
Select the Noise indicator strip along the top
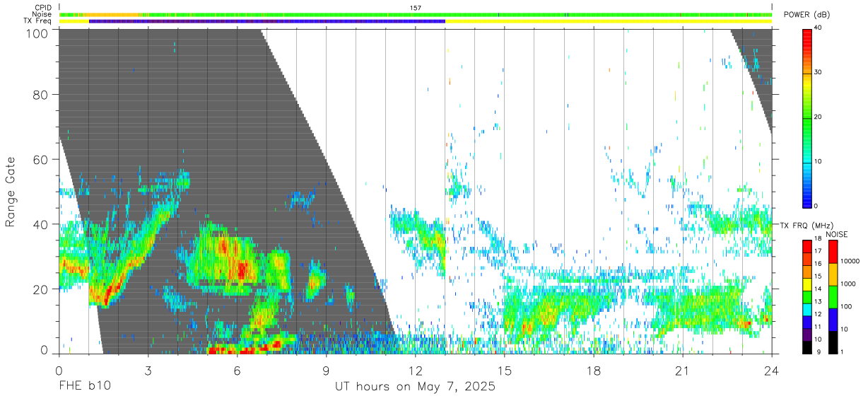pos(416,14)
